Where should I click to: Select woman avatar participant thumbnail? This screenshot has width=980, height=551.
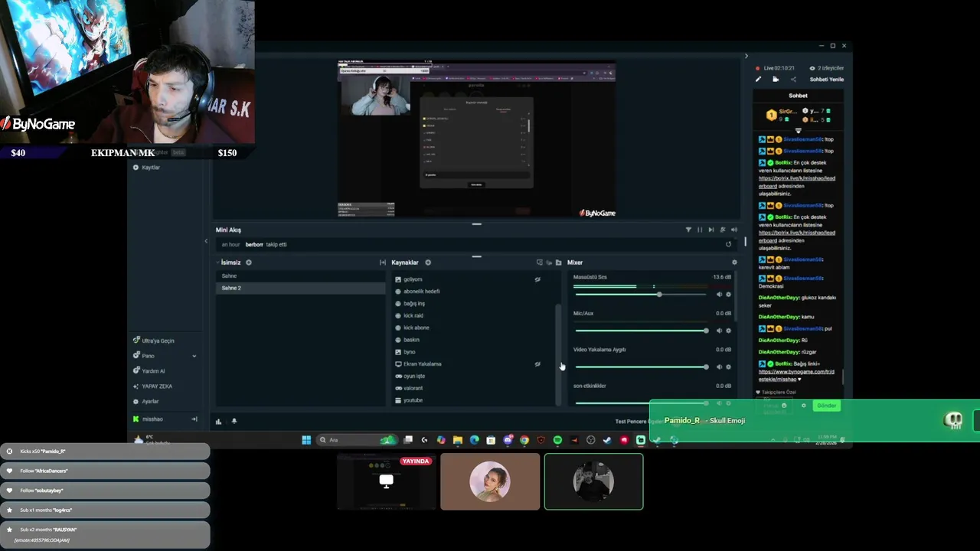(490, 481)
